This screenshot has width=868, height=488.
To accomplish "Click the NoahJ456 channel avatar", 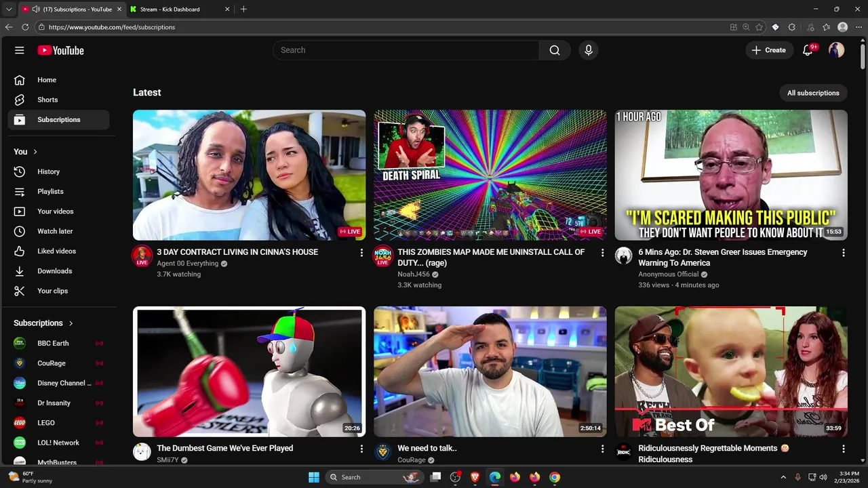I will pos(383,256).
